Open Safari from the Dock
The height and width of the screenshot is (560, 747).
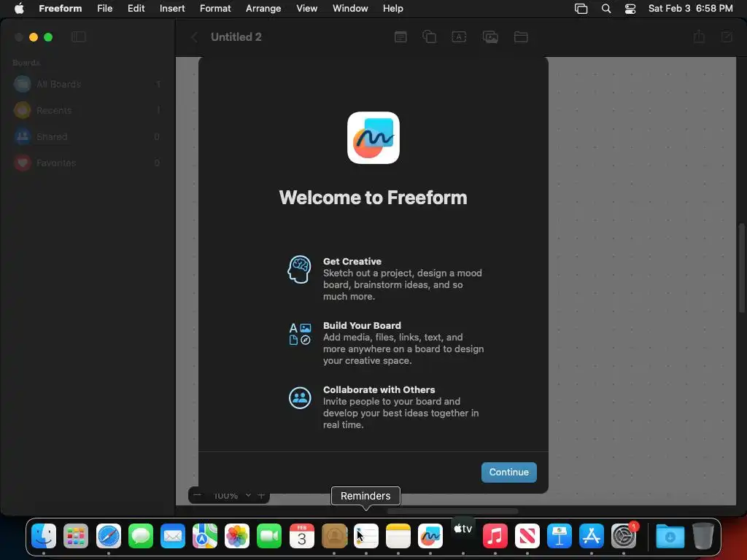[109, 536]
